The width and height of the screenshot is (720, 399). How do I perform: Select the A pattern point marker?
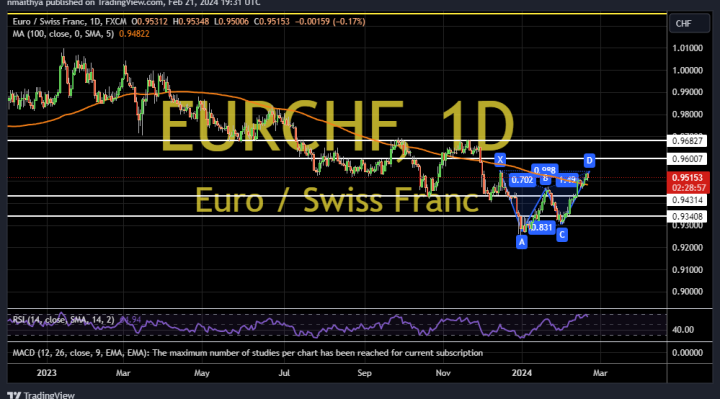pos(522,242)
